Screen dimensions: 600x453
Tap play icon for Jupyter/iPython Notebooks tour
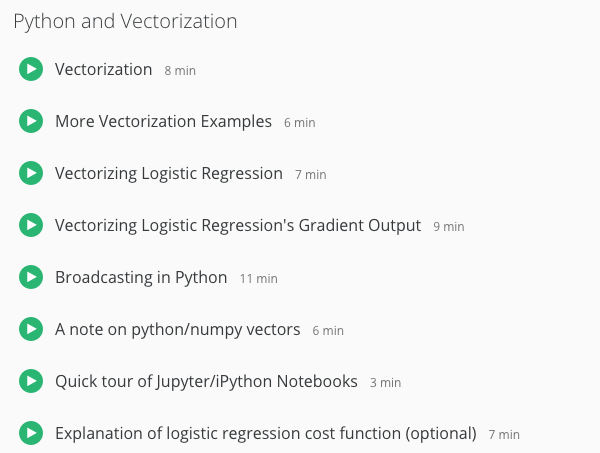(x=31, y=381)
